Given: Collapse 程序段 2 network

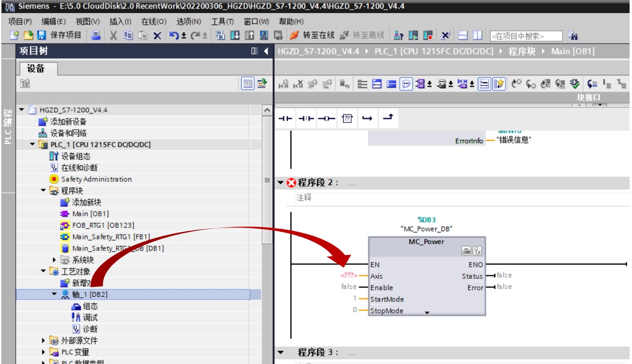Looking at the screenshot, I should pos(281,183).
